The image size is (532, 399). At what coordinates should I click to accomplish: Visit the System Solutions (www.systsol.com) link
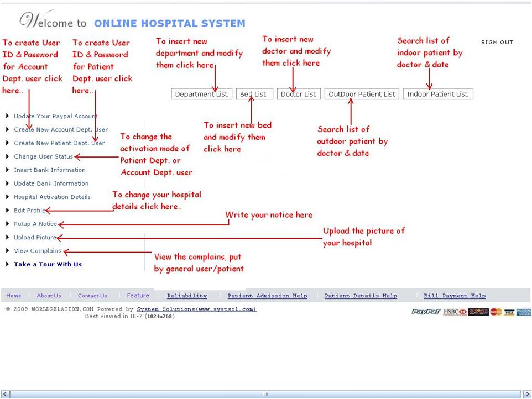tap(196, 309)
